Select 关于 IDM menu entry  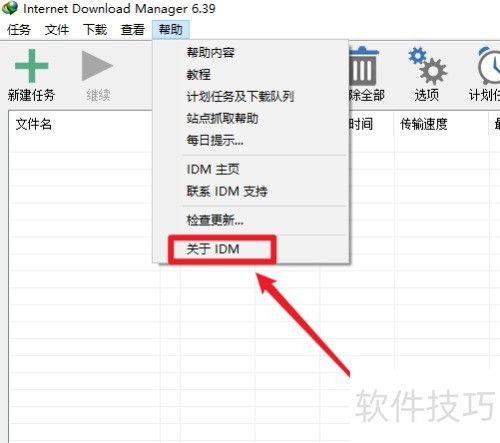251,249
